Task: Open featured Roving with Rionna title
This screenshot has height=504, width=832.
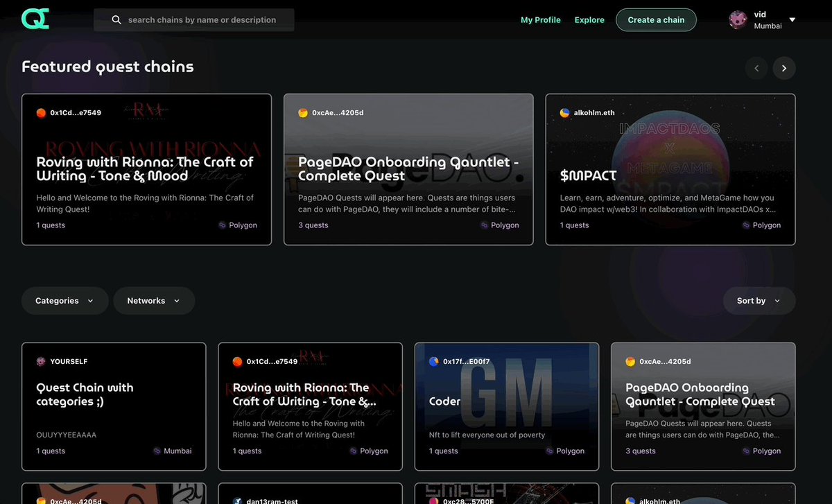Action: click(145, 168)
